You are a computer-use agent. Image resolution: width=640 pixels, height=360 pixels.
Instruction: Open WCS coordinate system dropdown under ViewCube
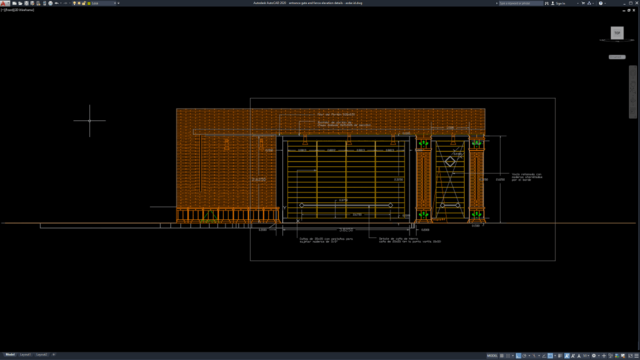click(x=617, y=57)
